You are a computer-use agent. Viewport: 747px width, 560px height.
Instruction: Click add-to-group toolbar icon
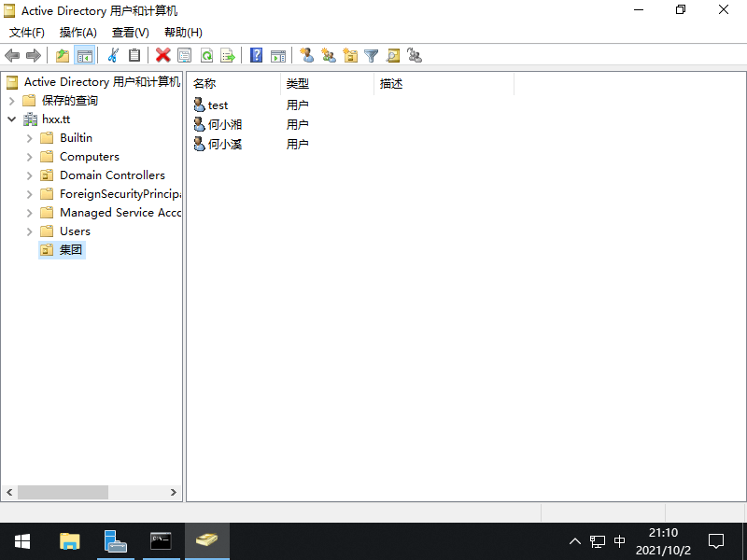tap(415, 56)
